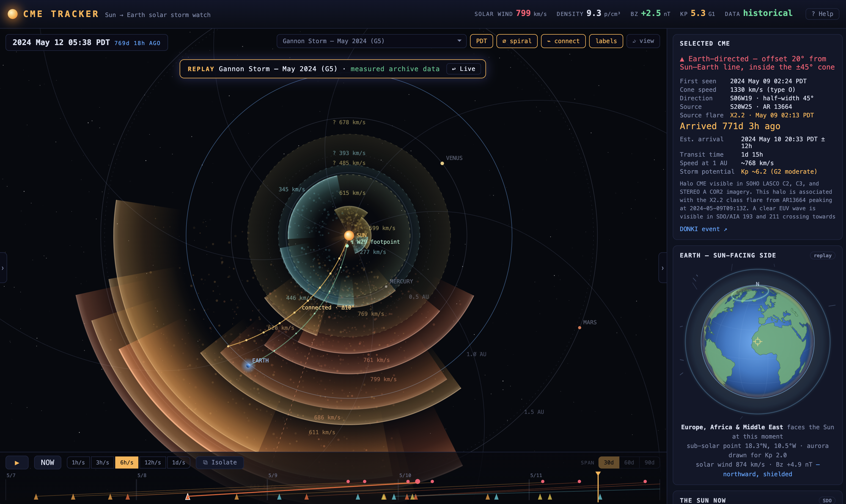Click the "1.0 AU" orbit ring label
The height and width of the screenshot is (504, 846).
tap(476, 354)
